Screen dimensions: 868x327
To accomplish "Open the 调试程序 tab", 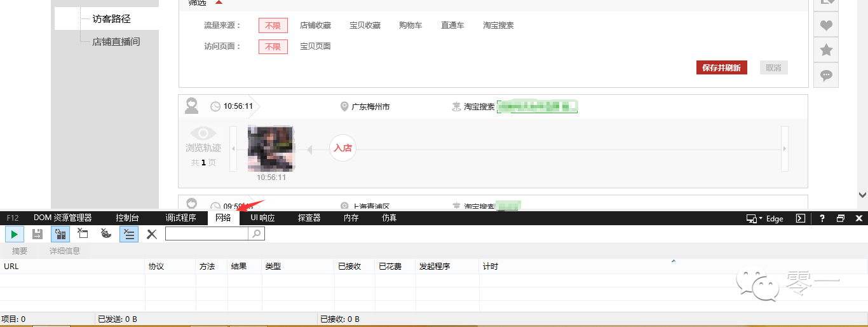I will pyautogui.click(x=180, y=218).
